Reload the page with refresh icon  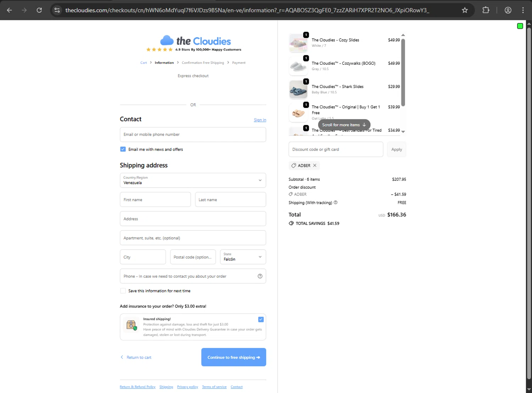[x=39, y=10]
